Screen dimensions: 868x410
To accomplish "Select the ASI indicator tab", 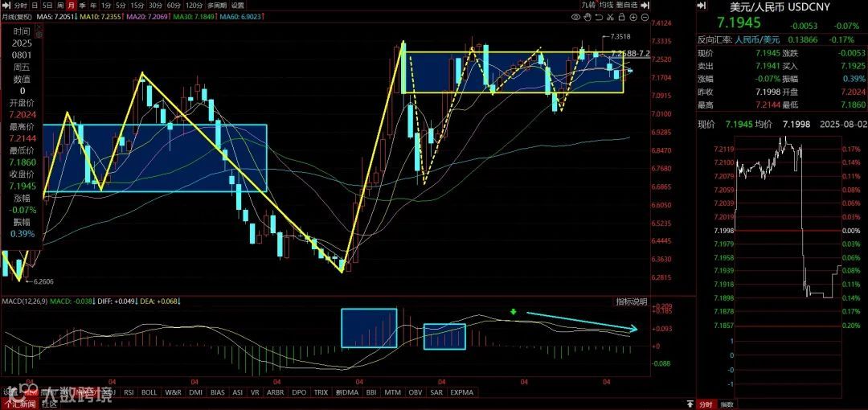I will coord(237,392).
